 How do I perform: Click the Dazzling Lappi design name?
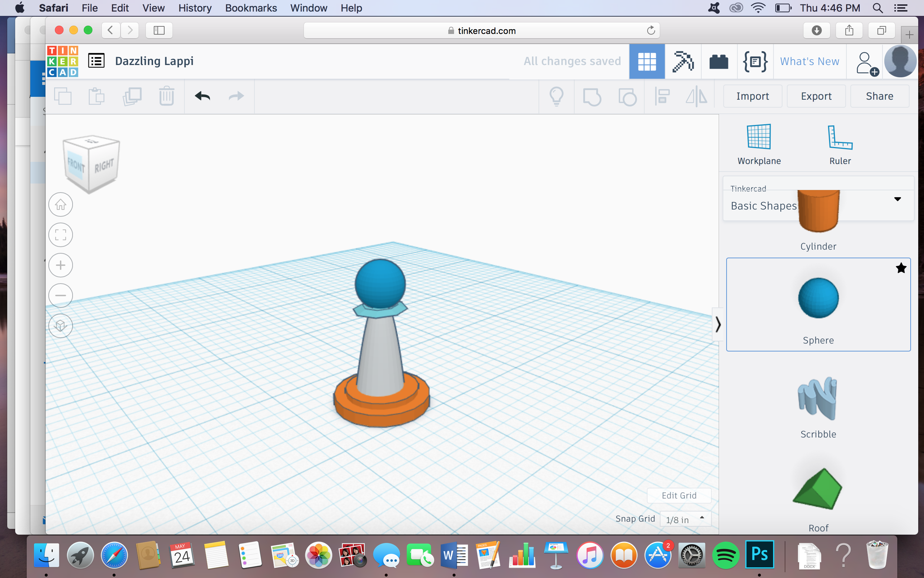point(154,61)
